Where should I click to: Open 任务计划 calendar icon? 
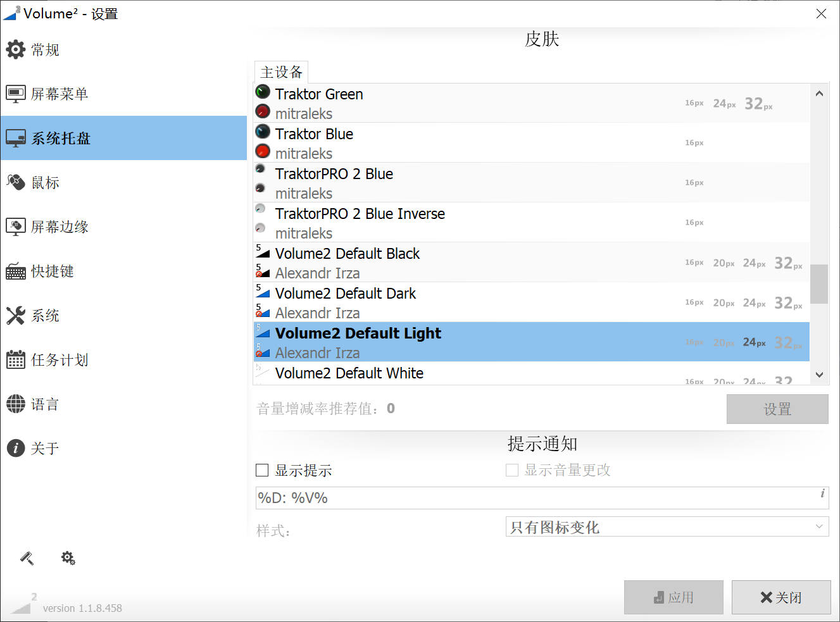16,359
